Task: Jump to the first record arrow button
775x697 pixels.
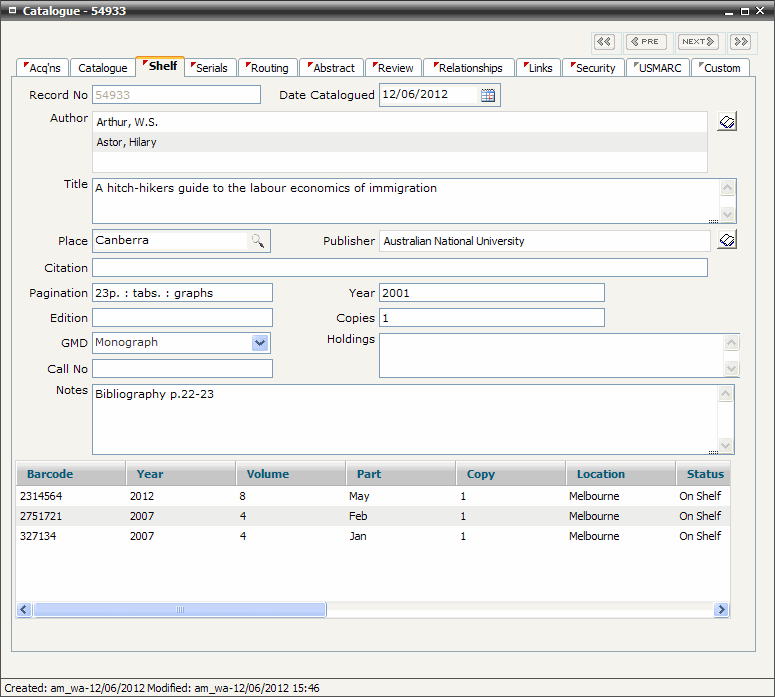Action: tap(604, 42)
